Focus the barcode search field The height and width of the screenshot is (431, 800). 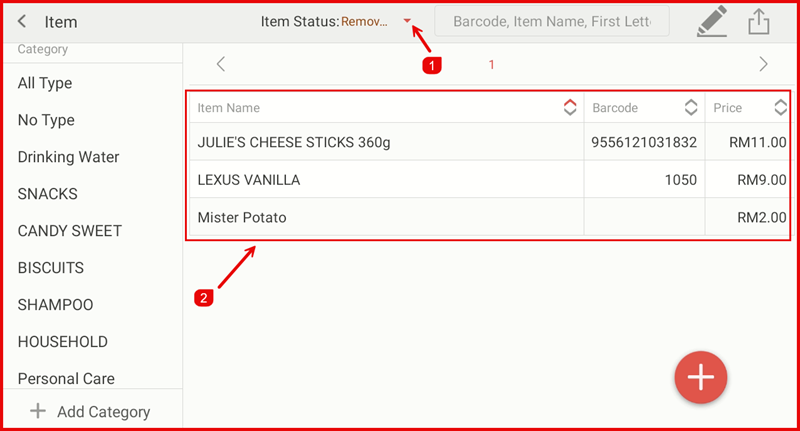point(551,21)
